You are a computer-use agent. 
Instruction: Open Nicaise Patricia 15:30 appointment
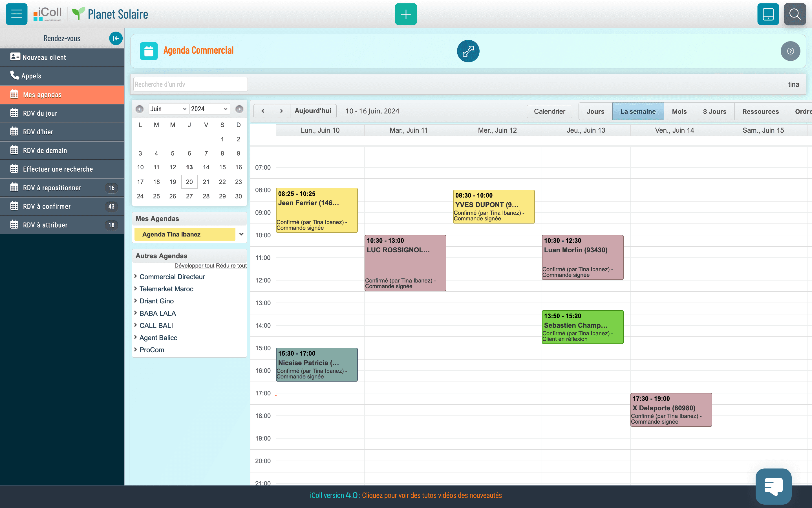[x=317, y=365]
